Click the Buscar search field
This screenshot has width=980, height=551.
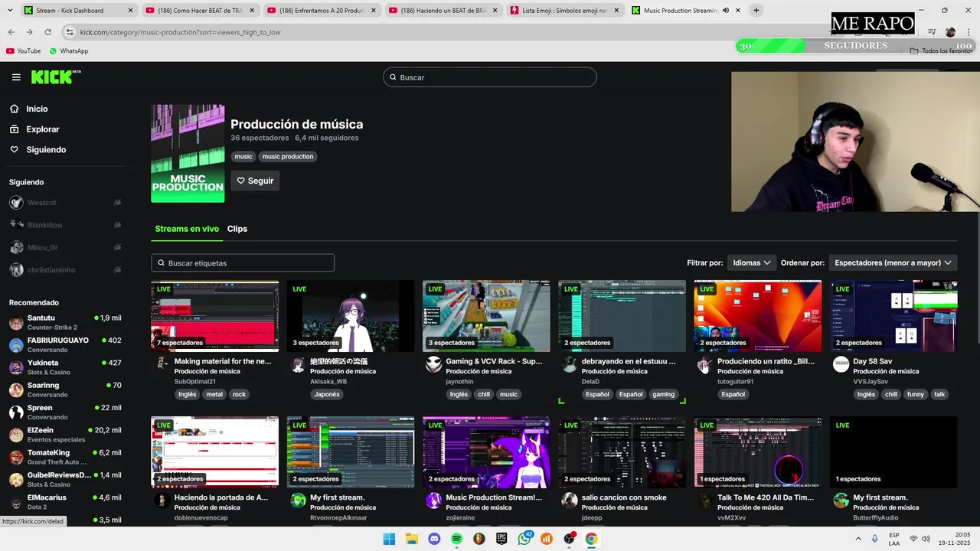click(490, 77)
